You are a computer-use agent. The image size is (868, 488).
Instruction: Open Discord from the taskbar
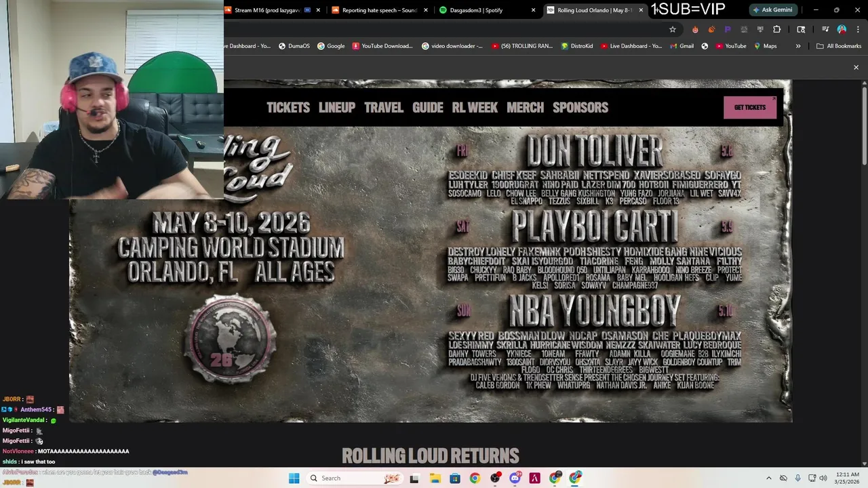tap(515, 478)
